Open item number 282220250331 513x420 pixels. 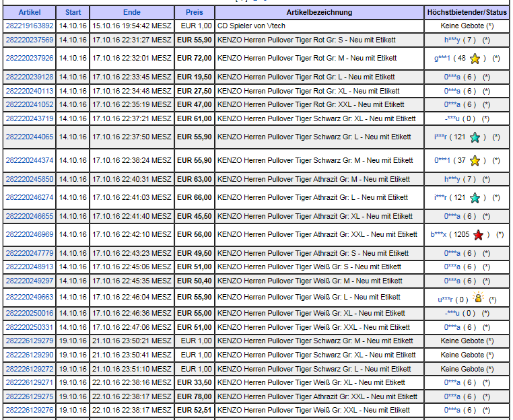pyautogui.click(x=30, y=327)
